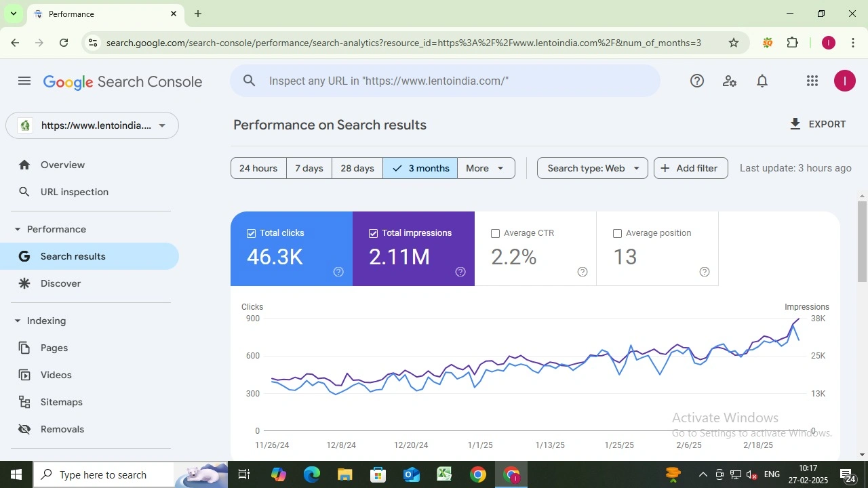Viewport: 868px width, 488px height.
Task: Open Removals under Indexing
Action: (90, 429)
